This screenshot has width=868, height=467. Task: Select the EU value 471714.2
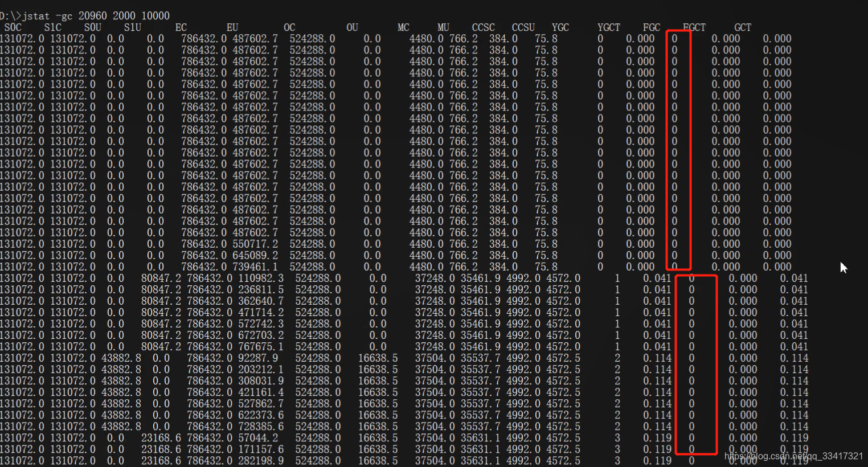tap(261, 312)
